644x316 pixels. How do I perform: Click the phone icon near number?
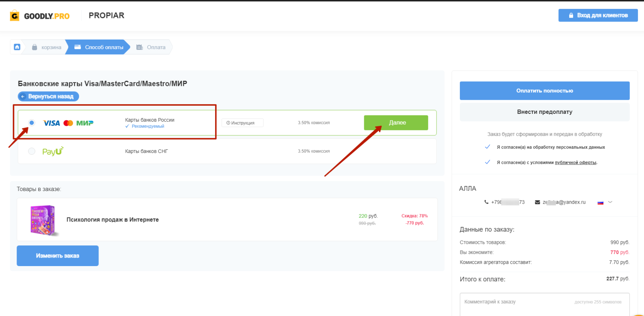[487, 202]
